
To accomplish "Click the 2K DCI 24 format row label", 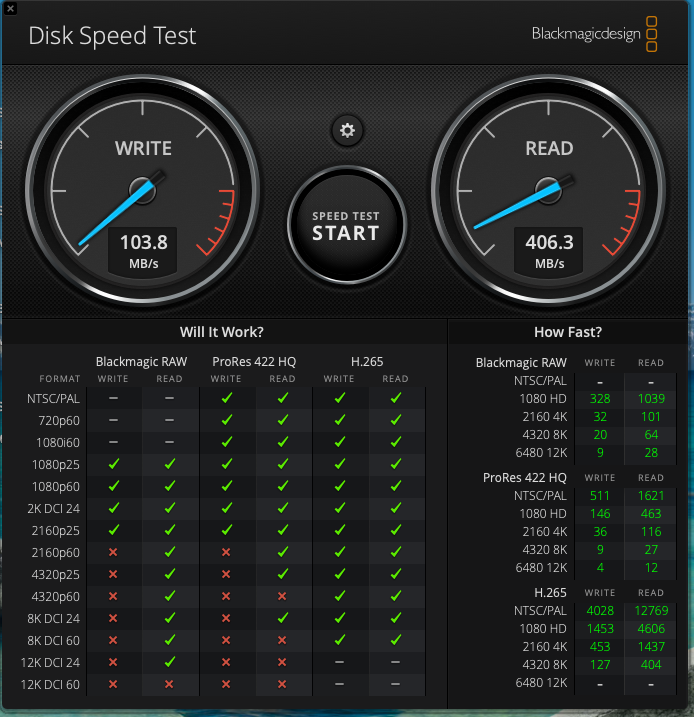I will coord(53,508).
